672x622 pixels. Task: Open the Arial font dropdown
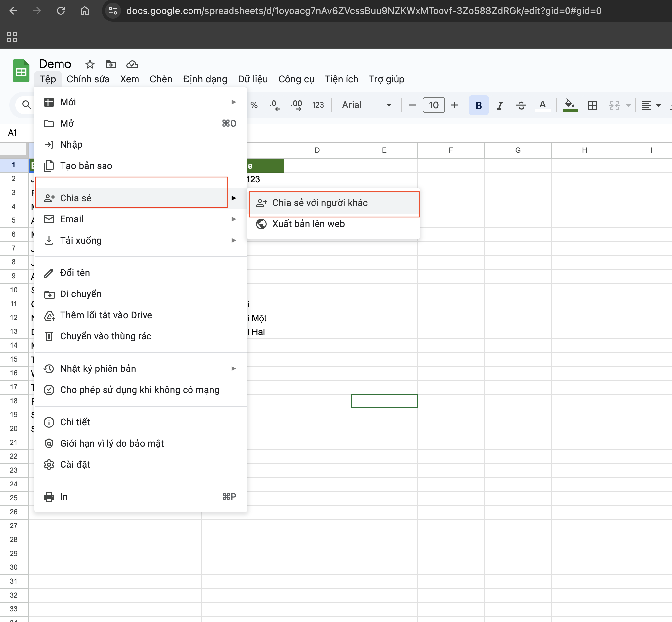coord(366,105)
